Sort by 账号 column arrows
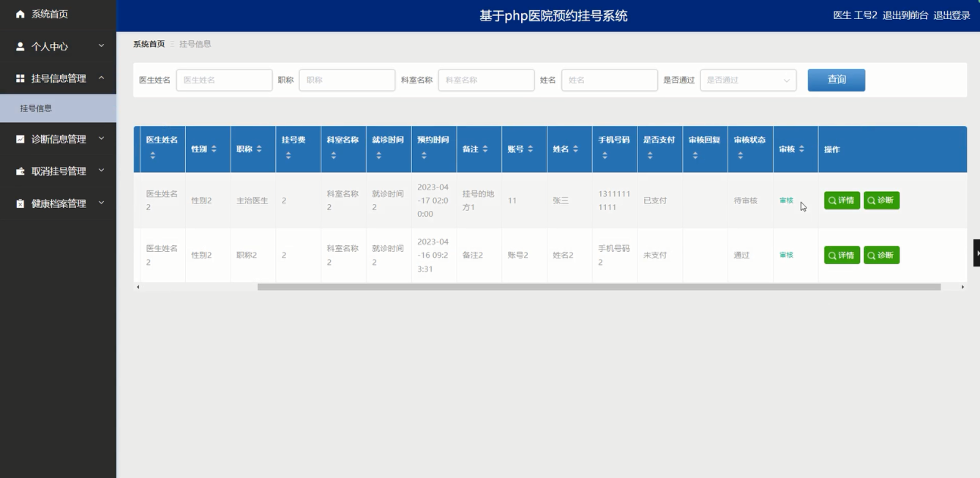The width and height of the screenshot is (980, 478). pos(531,149)
